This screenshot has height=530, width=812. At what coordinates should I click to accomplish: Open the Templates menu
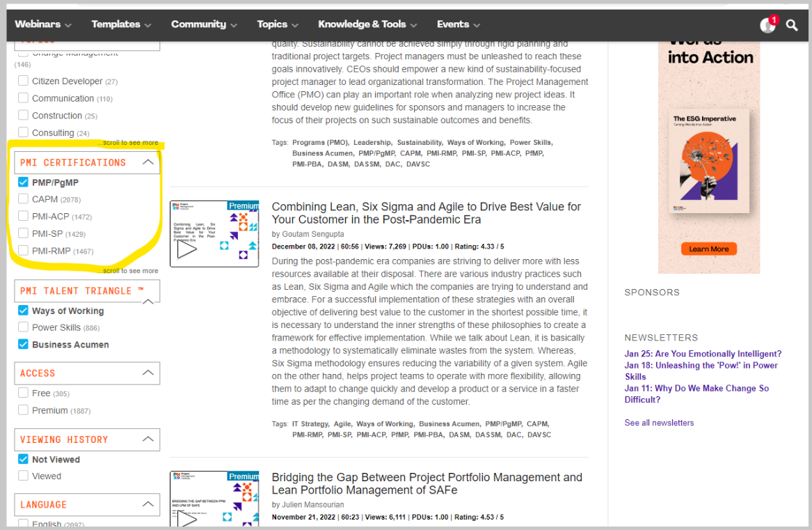tap(121, 24)
